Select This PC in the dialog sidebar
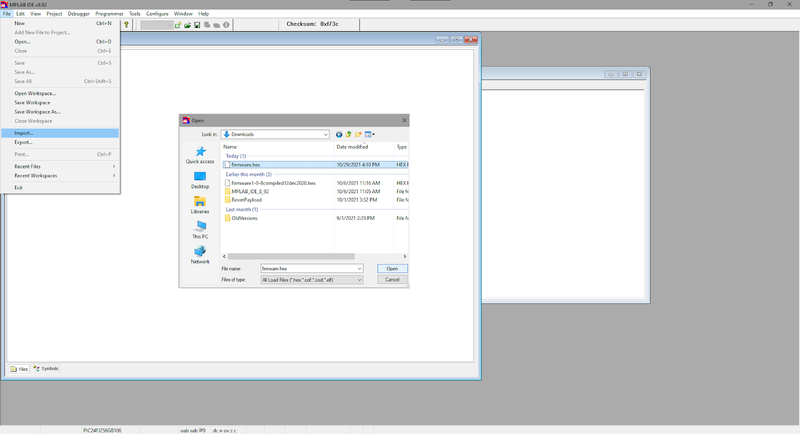 (x=200, y=228)
